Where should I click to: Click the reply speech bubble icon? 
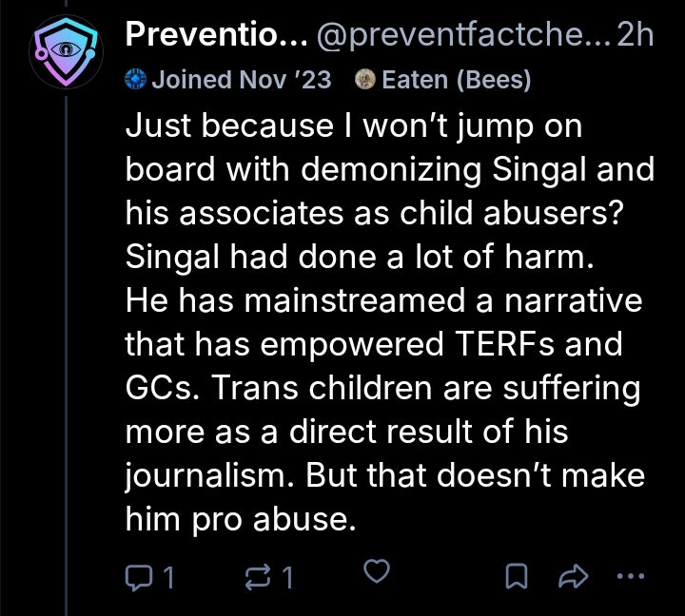139,574
